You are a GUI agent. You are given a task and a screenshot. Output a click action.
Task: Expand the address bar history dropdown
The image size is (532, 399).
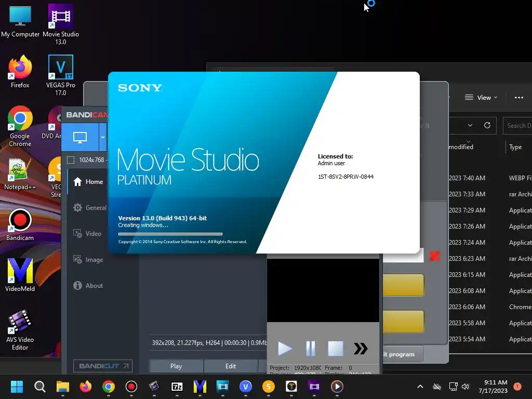[470, 126]
